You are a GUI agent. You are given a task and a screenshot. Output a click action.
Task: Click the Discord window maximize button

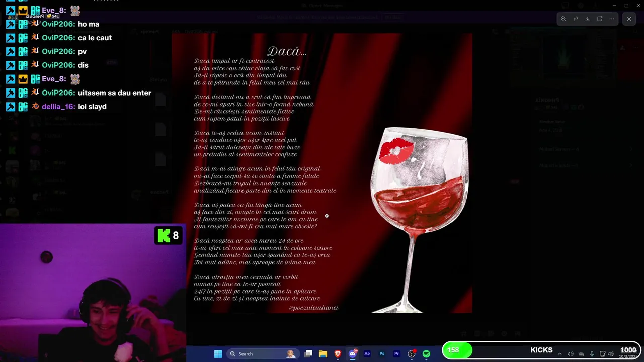pyautogui.click(x=626, y=6)
